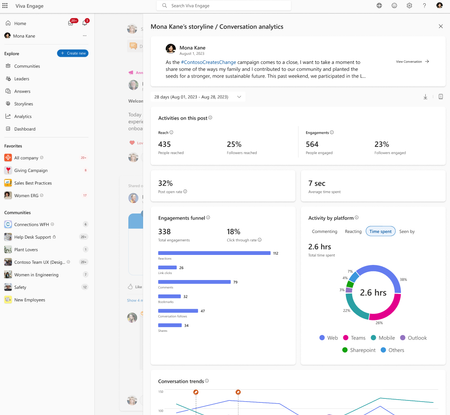Select the Commenting platform tab

324,231
